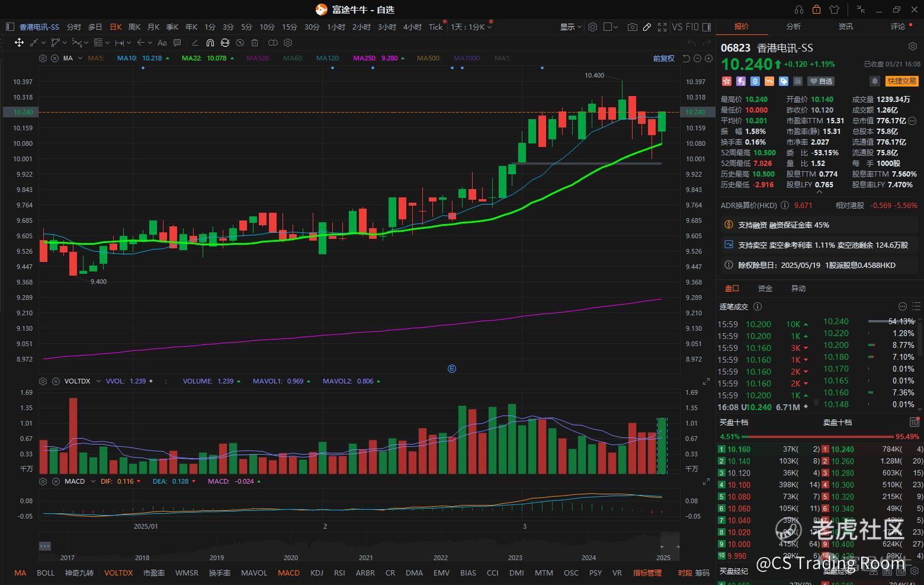The image size is (924, 585).
Task: Click timeline range navigator right handle
Action: click(x=678, y=546)
